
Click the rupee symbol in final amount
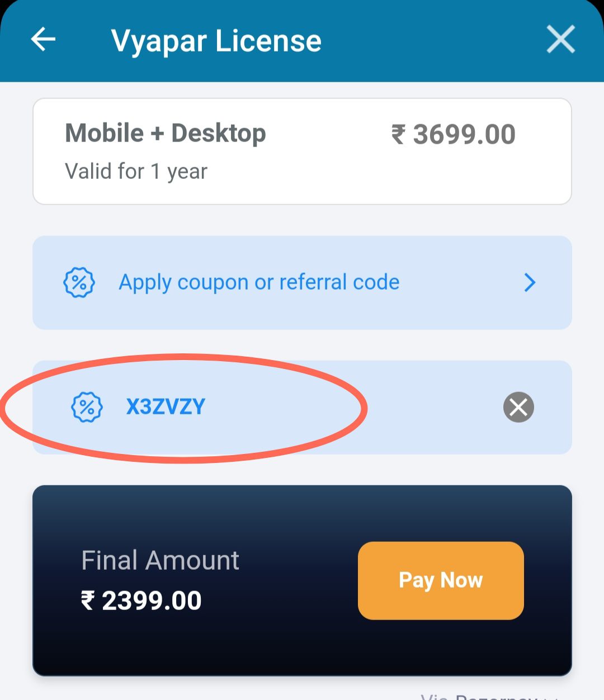88,601
